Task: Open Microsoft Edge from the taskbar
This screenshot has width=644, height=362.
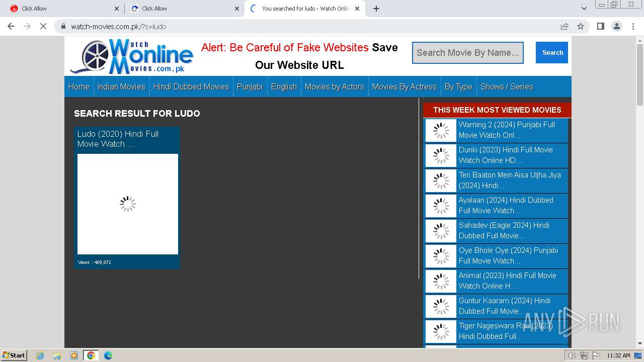Action: pos(108,355)
